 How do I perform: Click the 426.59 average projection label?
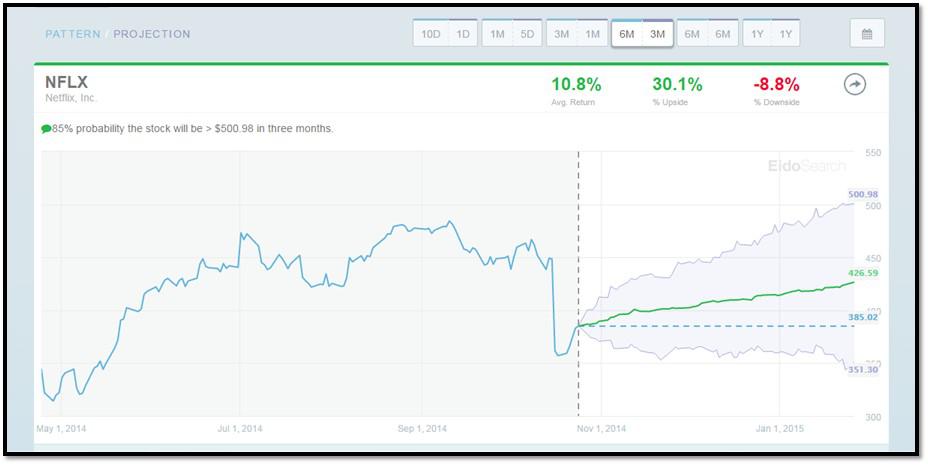pos(863,273)
